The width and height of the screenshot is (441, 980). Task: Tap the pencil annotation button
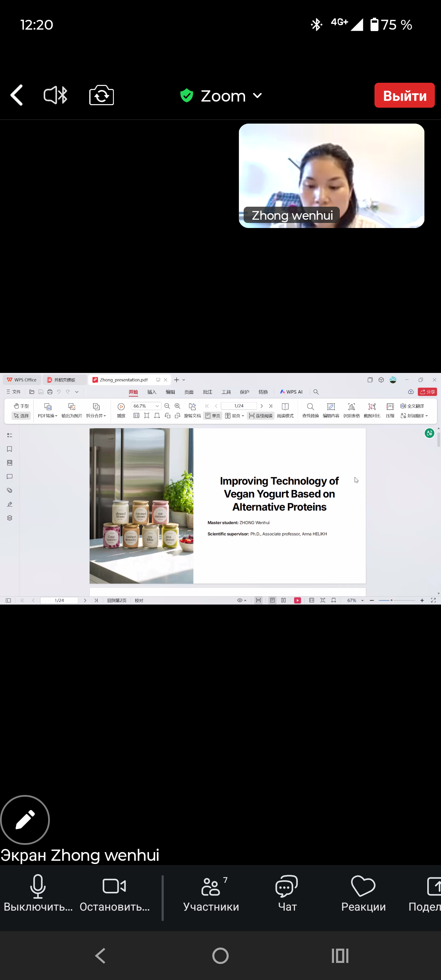coord(25,820)
